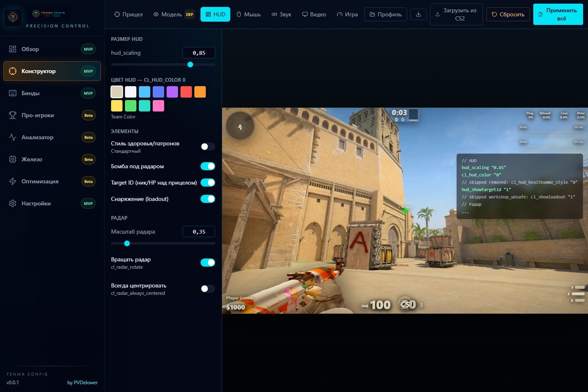Screen dimensions: 588x392
Task: Click Загрузить из CS2 button
Action: (456, 14)
